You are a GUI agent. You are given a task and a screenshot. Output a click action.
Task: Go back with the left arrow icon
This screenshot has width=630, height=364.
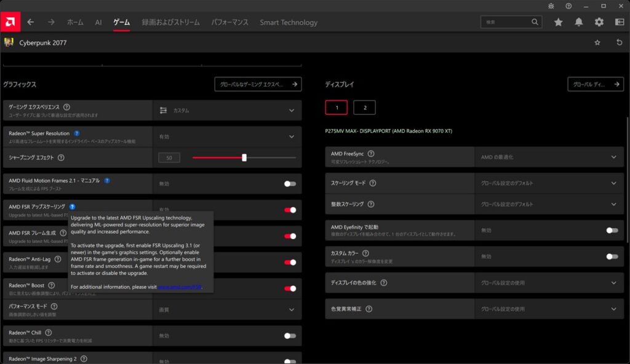click(30, 22)
